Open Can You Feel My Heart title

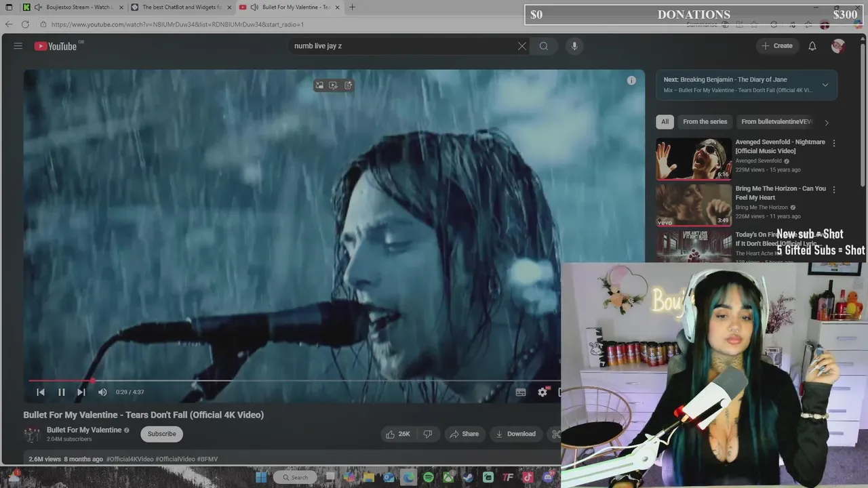click(781, 193)
